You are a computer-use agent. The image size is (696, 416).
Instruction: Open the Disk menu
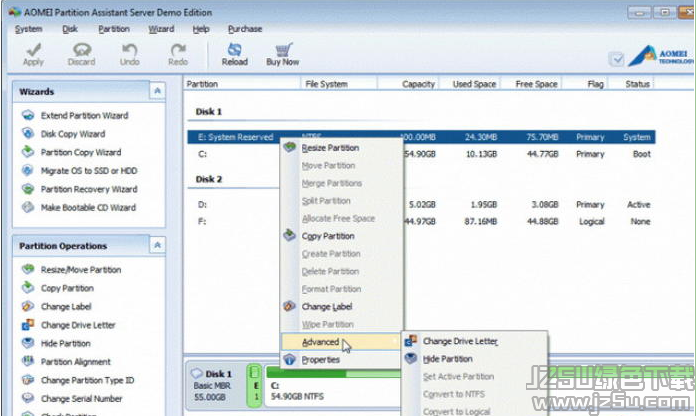click(70, 29)
